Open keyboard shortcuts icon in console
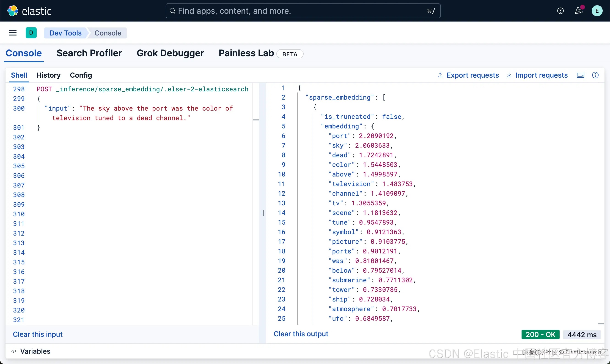 pyautogui.click(x=580, y=75)
